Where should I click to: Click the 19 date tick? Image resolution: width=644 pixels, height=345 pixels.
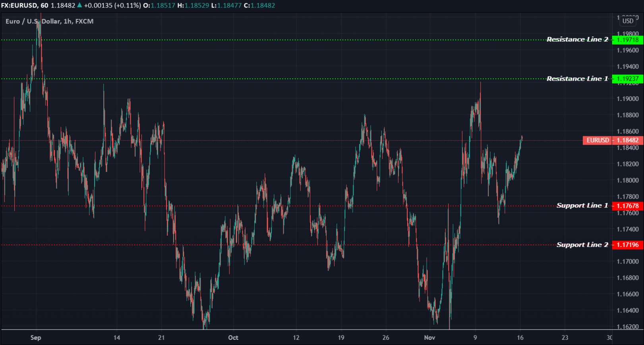[x=341, y=337]
